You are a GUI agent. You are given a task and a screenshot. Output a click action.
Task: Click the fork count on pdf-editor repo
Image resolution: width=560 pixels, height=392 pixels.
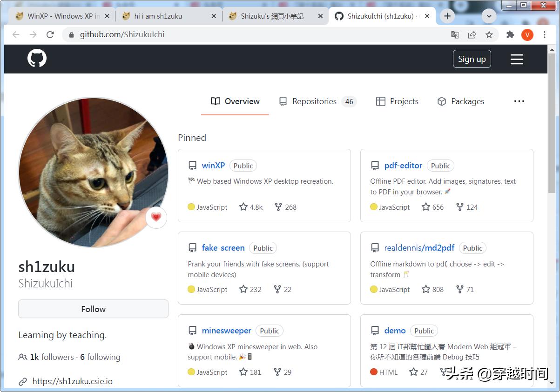[467, 207]
